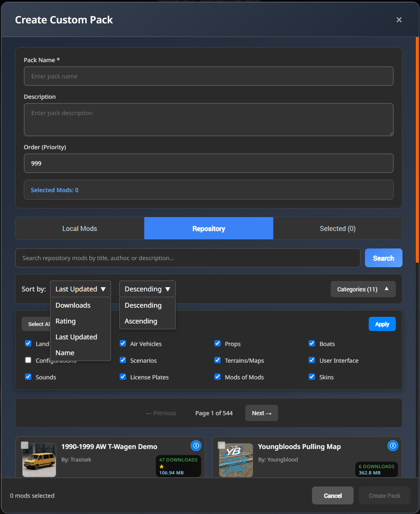Screen dimensions: 420x514
Task: Open the Descending order dropdown
Action: tap(147, 289)
